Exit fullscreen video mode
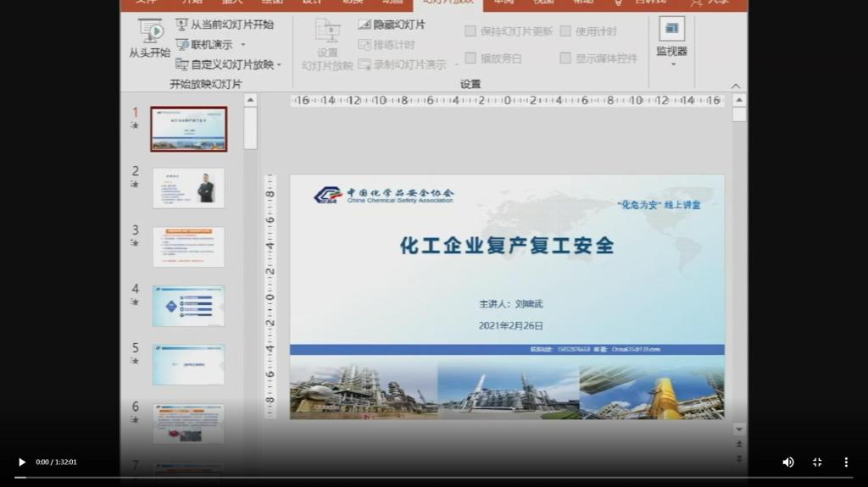Image resolution: width=868 pixels, height=487 pixels. 817,462
